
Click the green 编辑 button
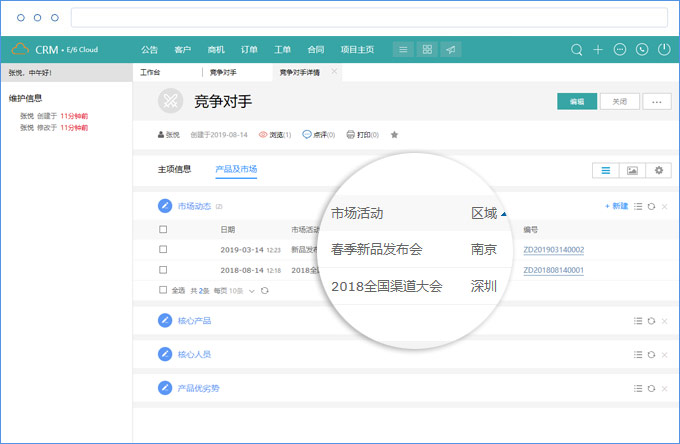click(x=577, y=101)
